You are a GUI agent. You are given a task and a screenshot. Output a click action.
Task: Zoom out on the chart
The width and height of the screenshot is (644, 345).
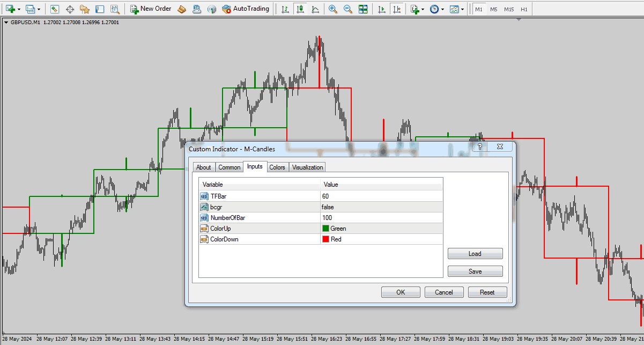click(x=348, y=9)
